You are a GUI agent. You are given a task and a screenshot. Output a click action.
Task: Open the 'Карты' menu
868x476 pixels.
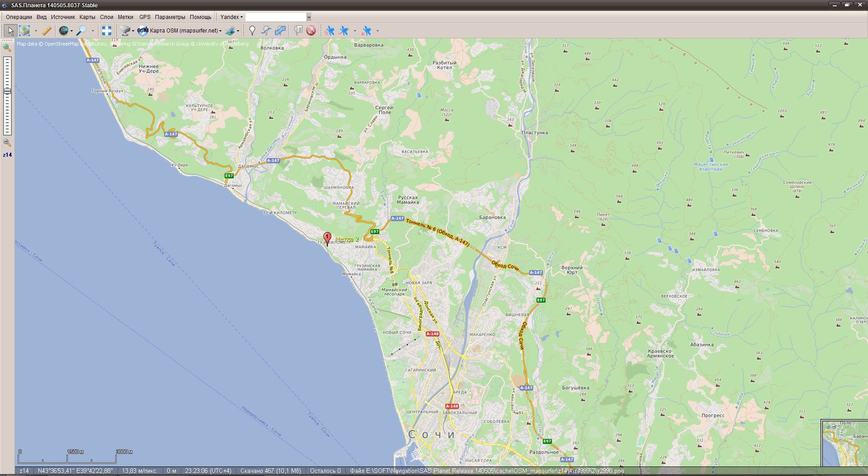[x=87, y=17]
